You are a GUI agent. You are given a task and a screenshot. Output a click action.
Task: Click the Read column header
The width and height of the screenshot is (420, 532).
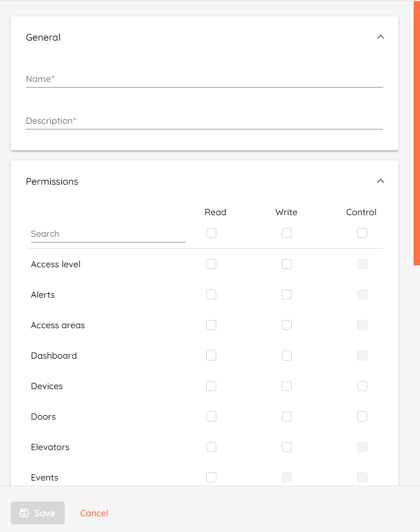215,212
